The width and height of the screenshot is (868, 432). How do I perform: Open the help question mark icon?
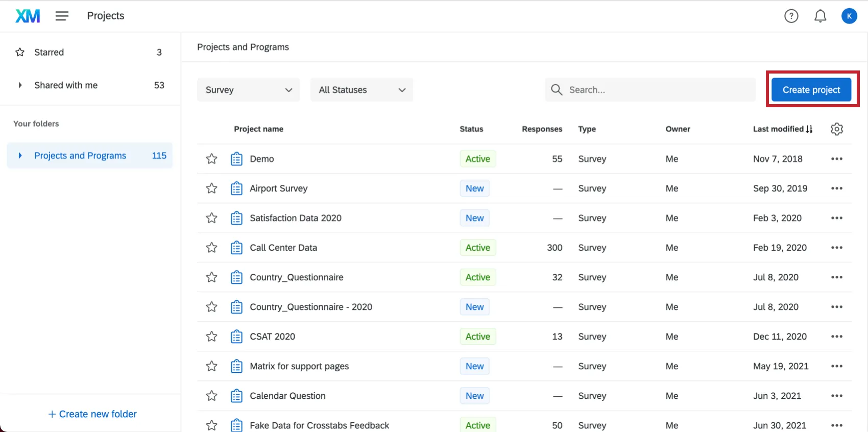791,16
